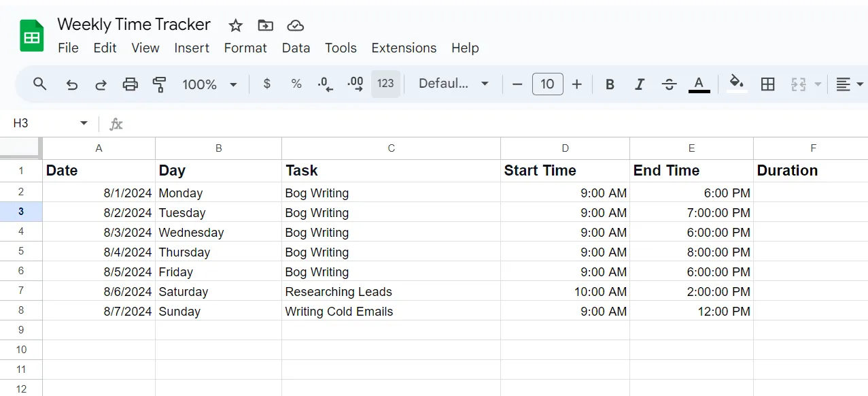Image resolution: width=868 pixels, height=396 pixels.
Task: Expand the horizontal align dropdown arrow
Action: 860,84
